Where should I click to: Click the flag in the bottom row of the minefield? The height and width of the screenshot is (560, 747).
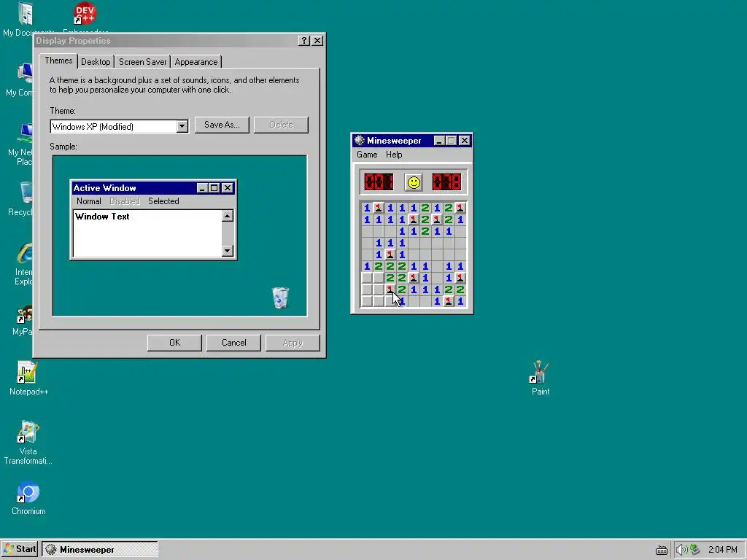pos(449,301)
